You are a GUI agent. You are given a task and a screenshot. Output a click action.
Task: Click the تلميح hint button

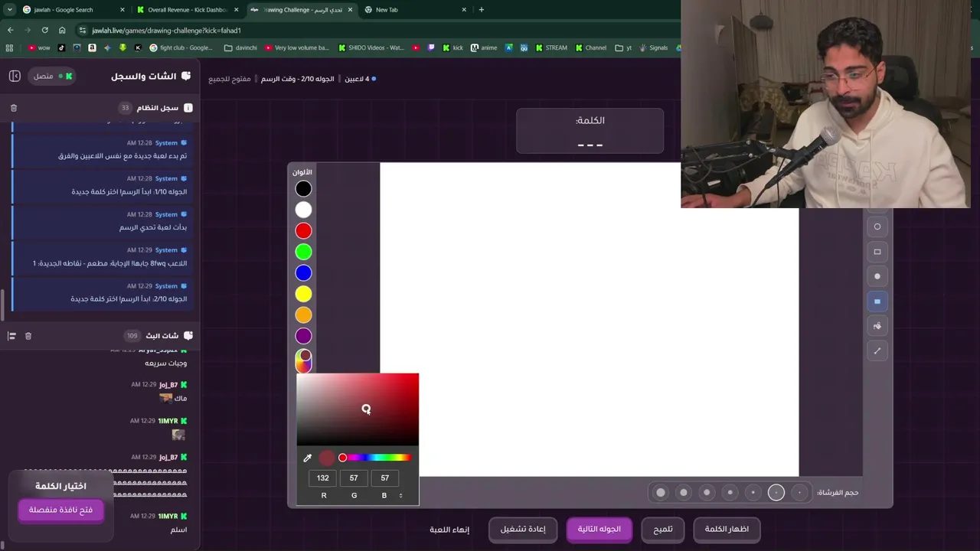[663, 529]
